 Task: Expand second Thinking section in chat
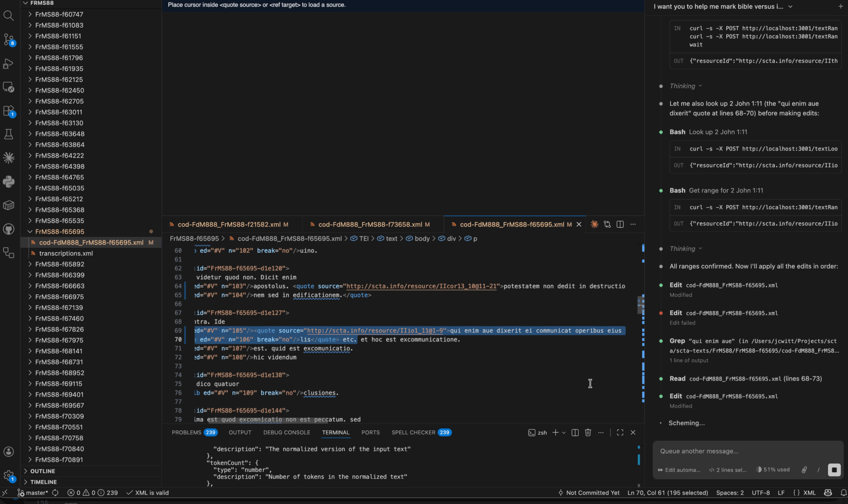(x=686, y=249)
